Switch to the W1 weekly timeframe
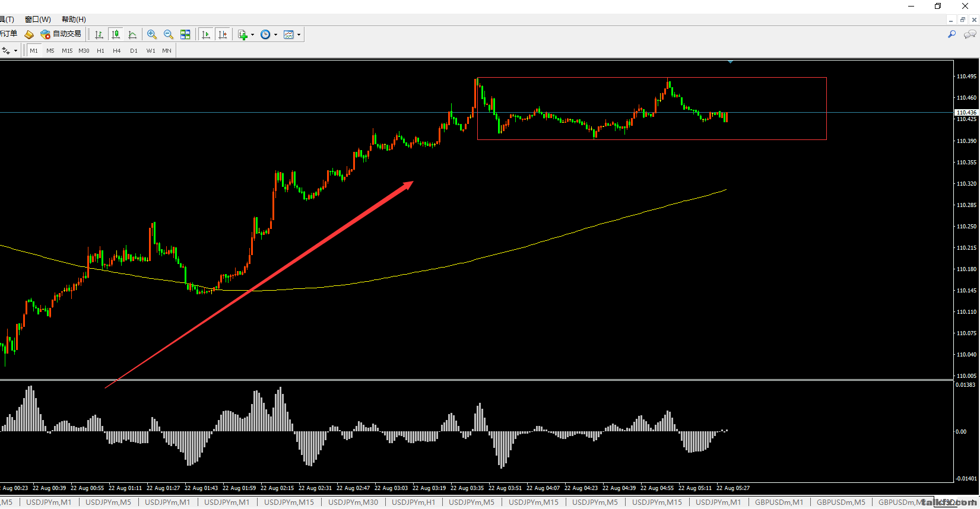 tap(151, 50)
